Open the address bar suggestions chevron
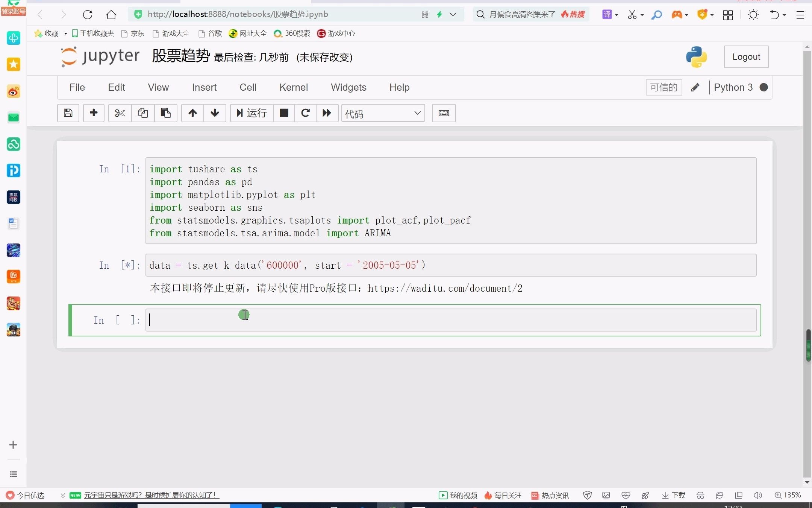 click(x=454, y=14)
